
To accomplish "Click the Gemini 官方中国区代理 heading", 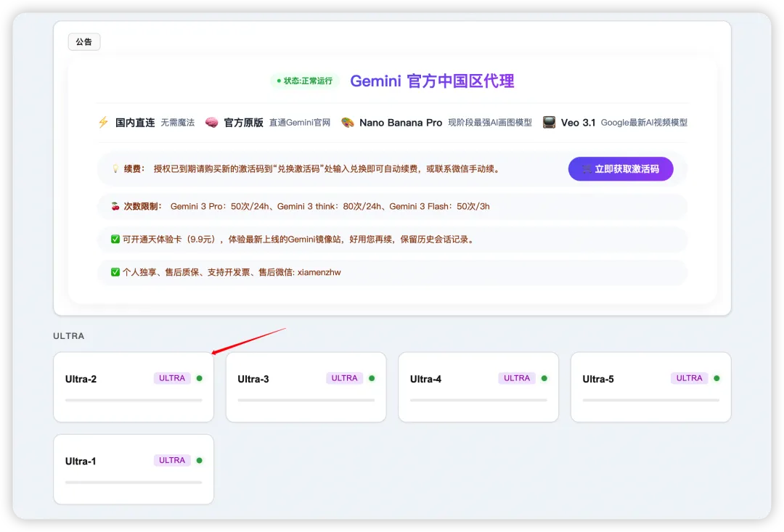I will coord(432,81).
